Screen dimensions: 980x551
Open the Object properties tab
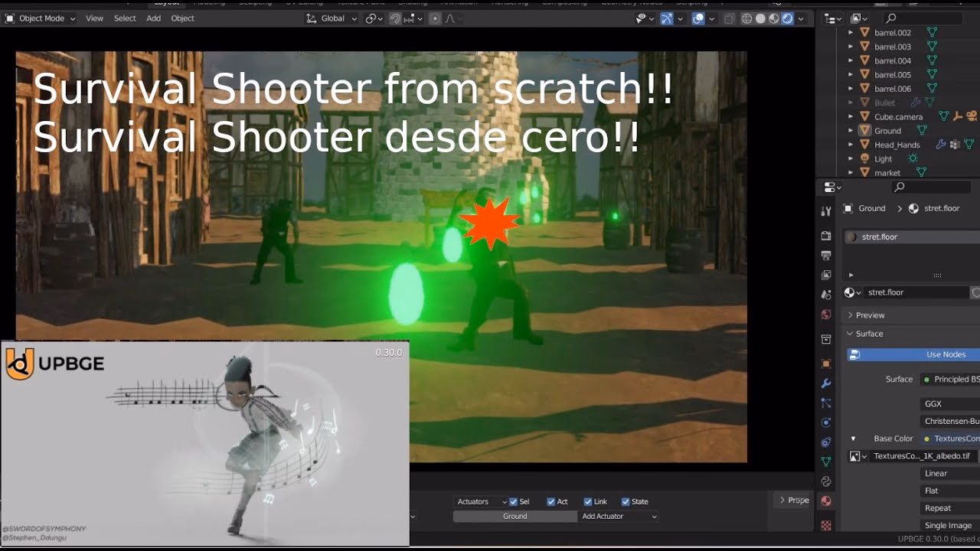click(x=825, y=364)
